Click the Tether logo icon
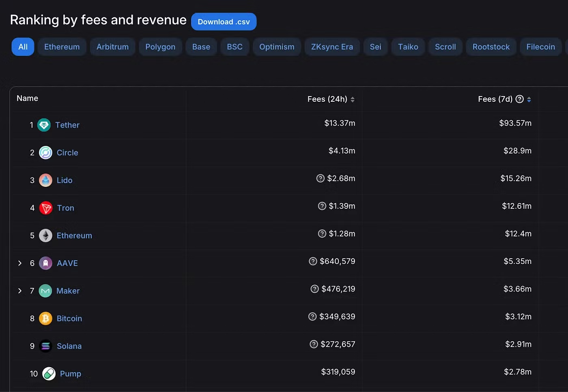Screen dimensions: 568x392 pos(44,125)
